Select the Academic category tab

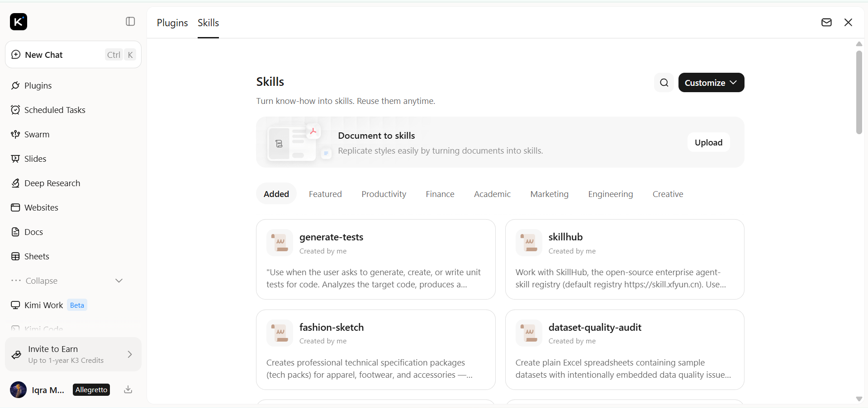[492, 194]
